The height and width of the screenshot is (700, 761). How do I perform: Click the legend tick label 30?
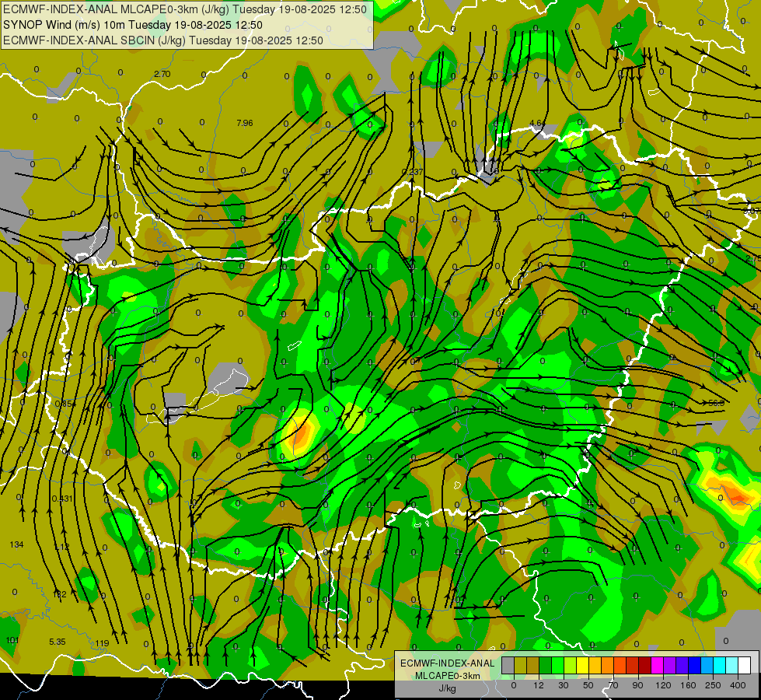coord(564,685)
